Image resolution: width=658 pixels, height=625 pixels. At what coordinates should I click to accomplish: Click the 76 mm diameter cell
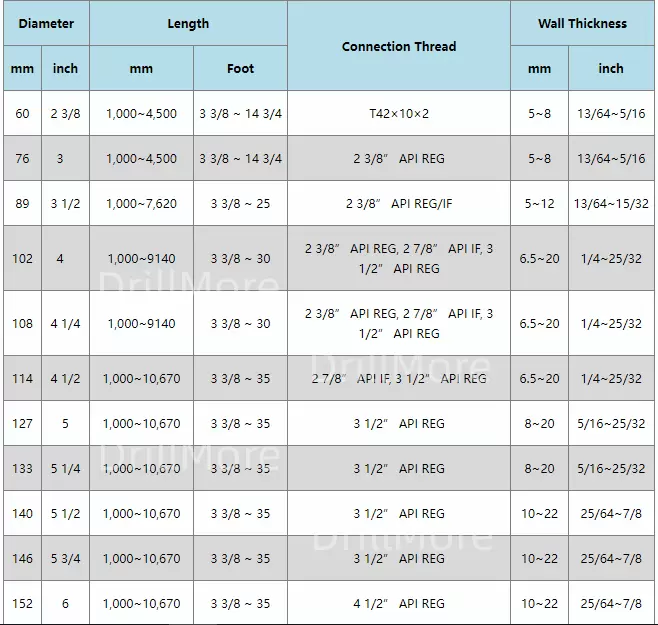22,159
